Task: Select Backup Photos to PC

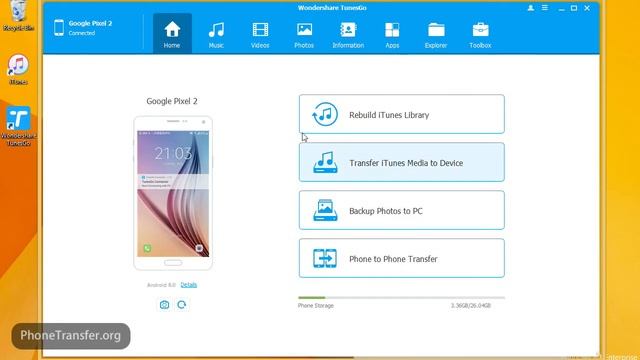Action: (x=402, y=210)
